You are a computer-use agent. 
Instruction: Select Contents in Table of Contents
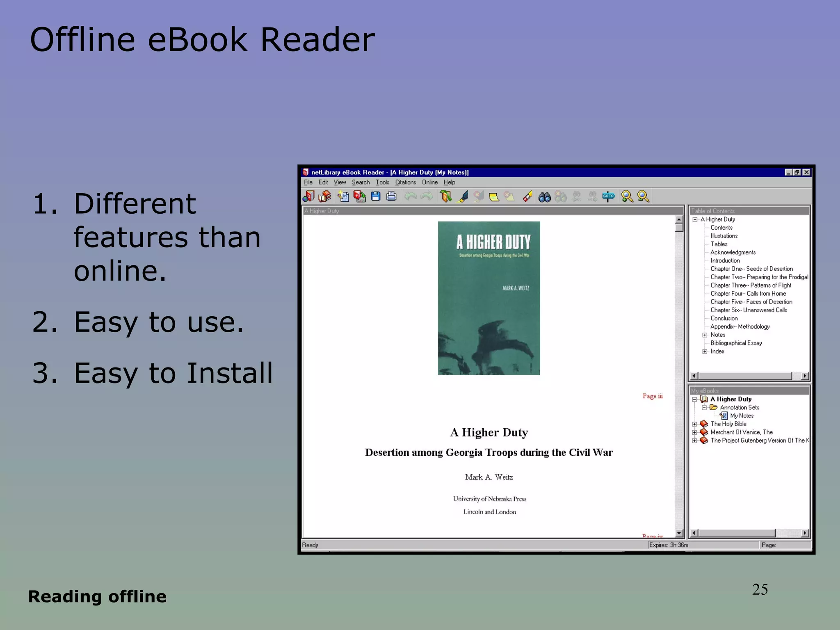pyautogui.click(x=721, y=228)
